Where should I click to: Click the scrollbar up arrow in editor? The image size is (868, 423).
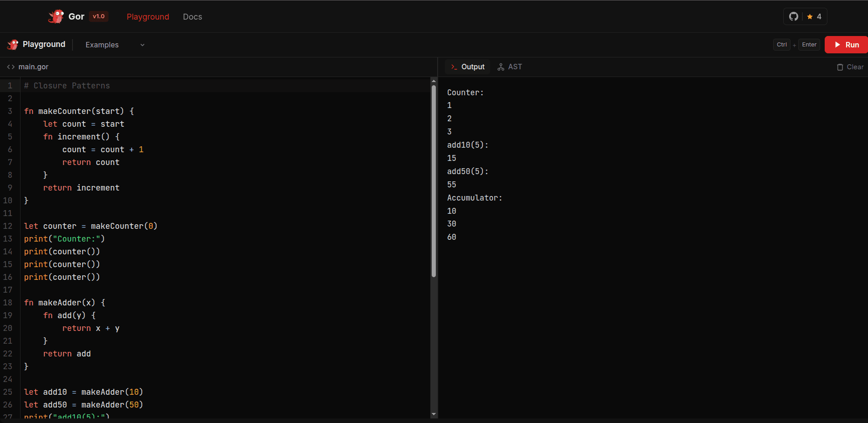pyautogui.click(x=434, y=81)
